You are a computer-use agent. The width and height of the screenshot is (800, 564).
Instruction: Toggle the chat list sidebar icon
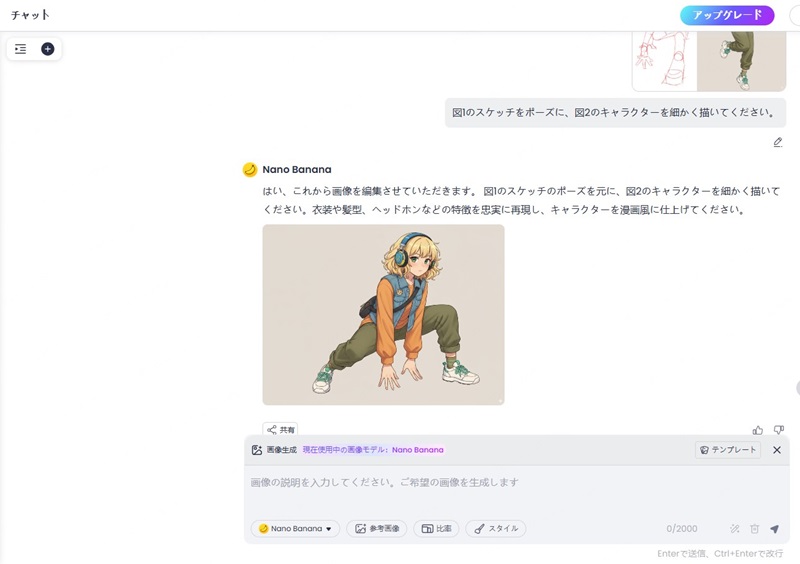(x=21, y=49)
